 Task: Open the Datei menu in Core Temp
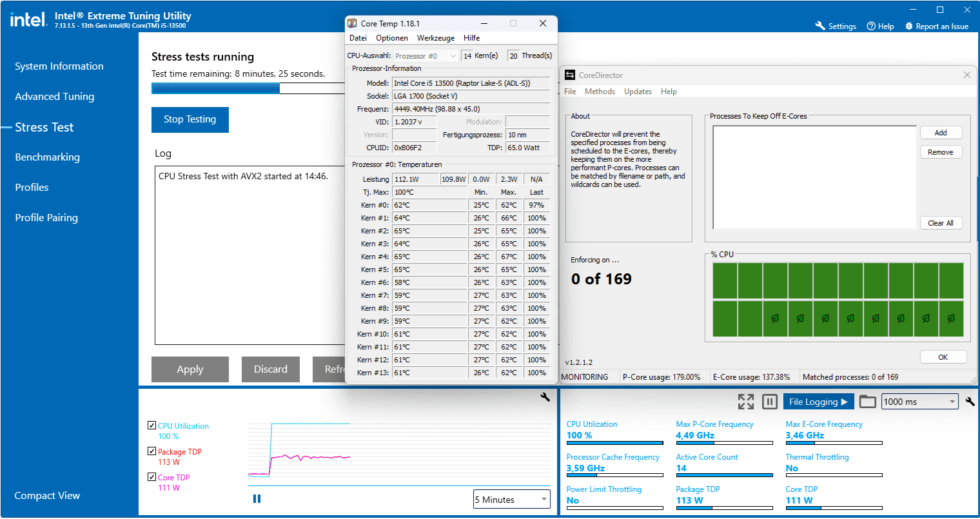(358, 38)
